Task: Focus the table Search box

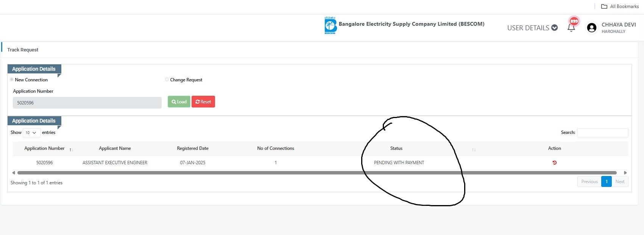Action: [x=602, y=132]
